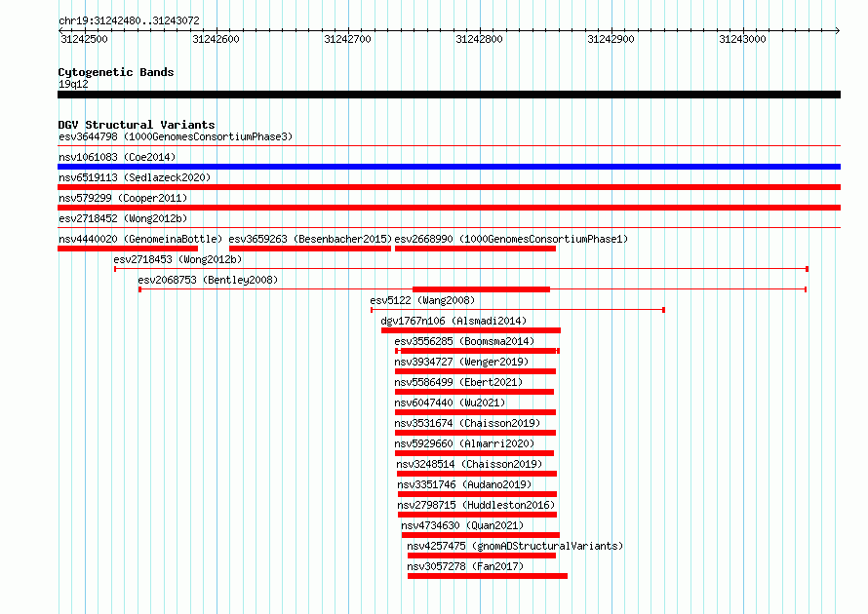Open nsv6519113 Sedlazeck2020 variant label
Image resolution: width=868 pixels, height=614 pixels.
pyautogui.click(x=135, y=177)
